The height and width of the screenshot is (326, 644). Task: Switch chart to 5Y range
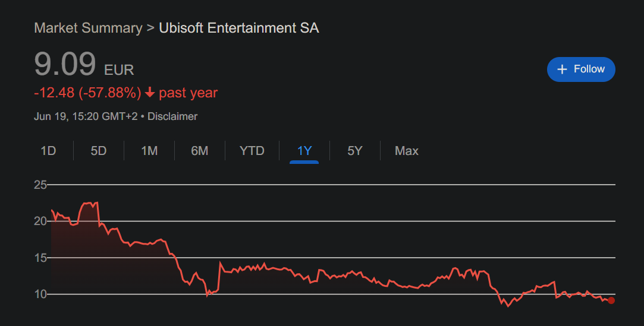tap(355, 151)
